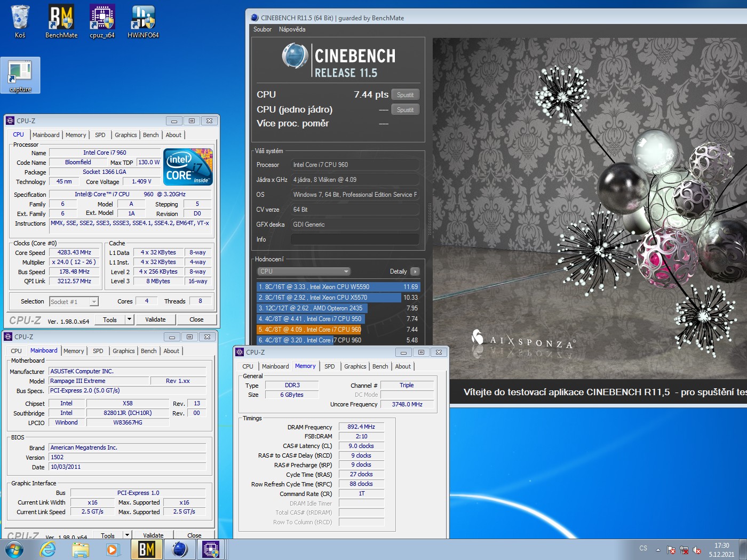Screen dimensions: 747x560
Task: Switch to CINEBENCH taskbar button
Action: [x=179, y=549]
